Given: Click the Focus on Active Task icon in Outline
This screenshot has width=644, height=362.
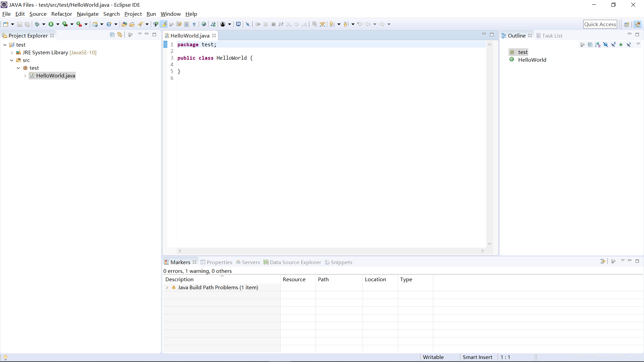Looking at the screenshot, I should pos(582,45).
